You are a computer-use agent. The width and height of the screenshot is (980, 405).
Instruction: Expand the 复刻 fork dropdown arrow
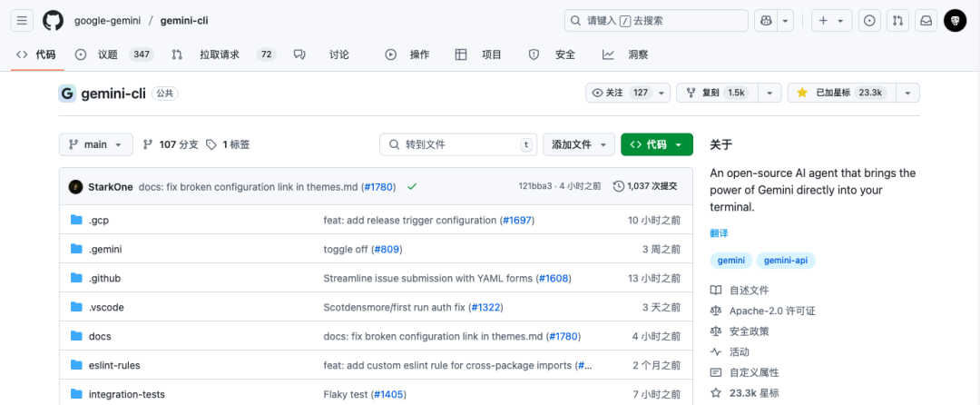tap(770, 93)
